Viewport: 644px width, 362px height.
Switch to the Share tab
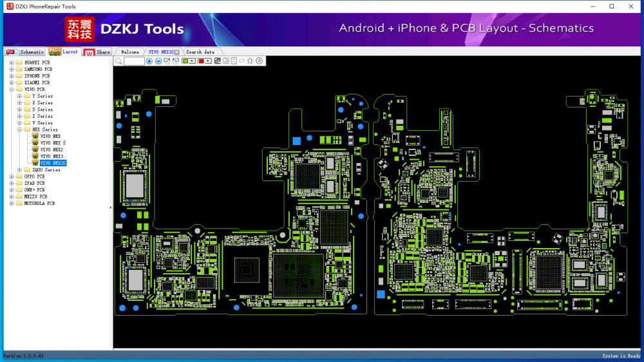pyautogui.click(x=103, y=52)
